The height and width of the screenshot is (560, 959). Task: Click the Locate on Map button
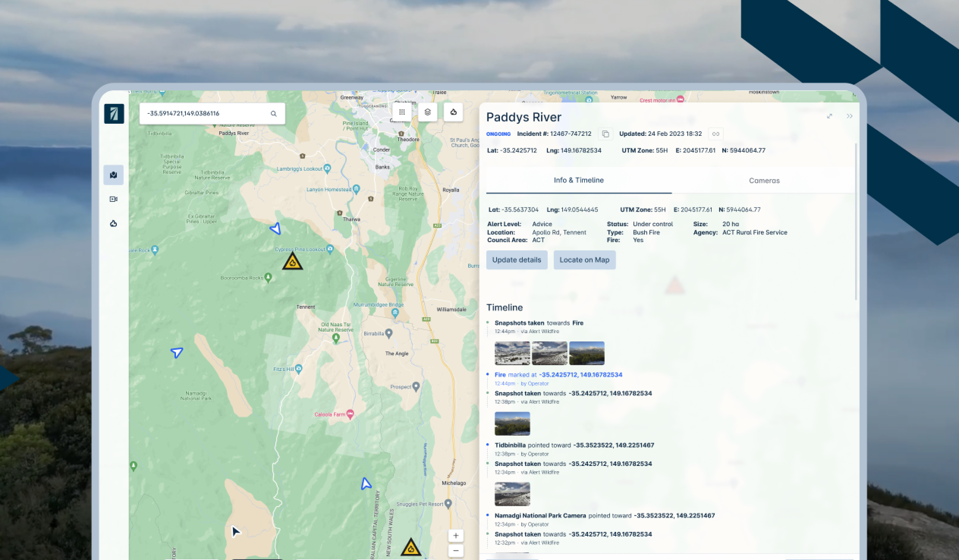click(585, 260)
